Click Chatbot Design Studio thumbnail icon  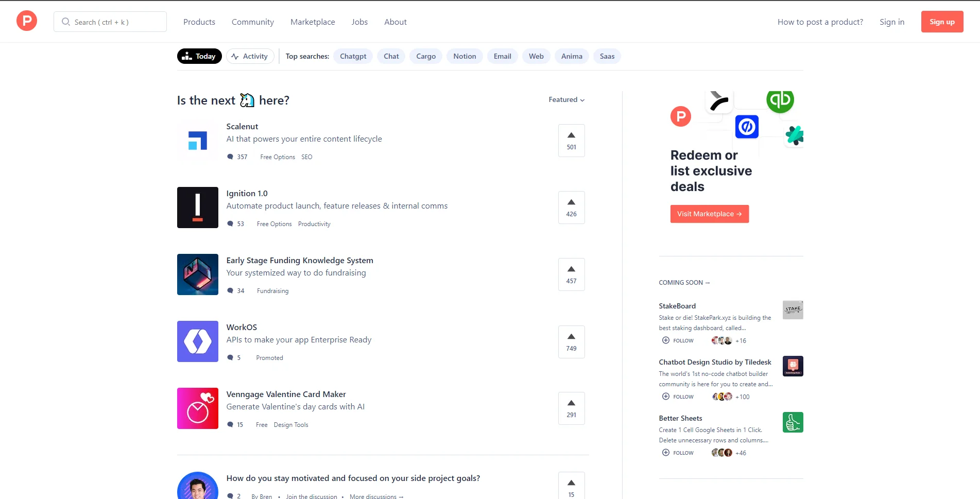point(793,366)
